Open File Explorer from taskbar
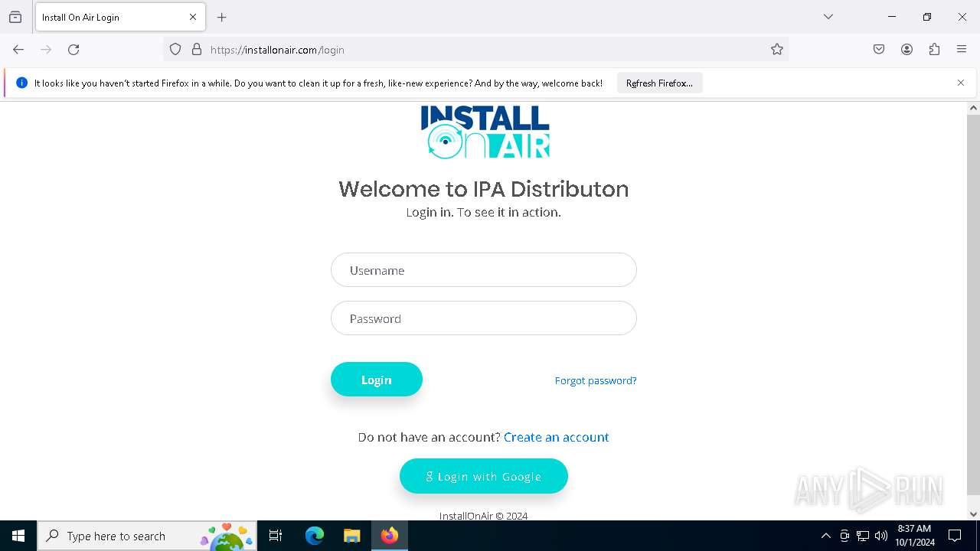This screenshot has height=551, width=980. 351,536
